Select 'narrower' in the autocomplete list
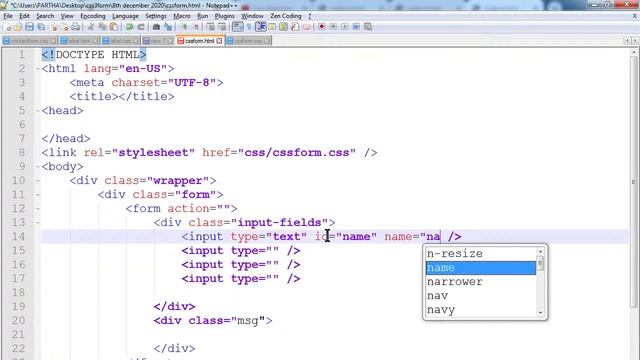The image size is (640, 360). click(x=481, y=282)
